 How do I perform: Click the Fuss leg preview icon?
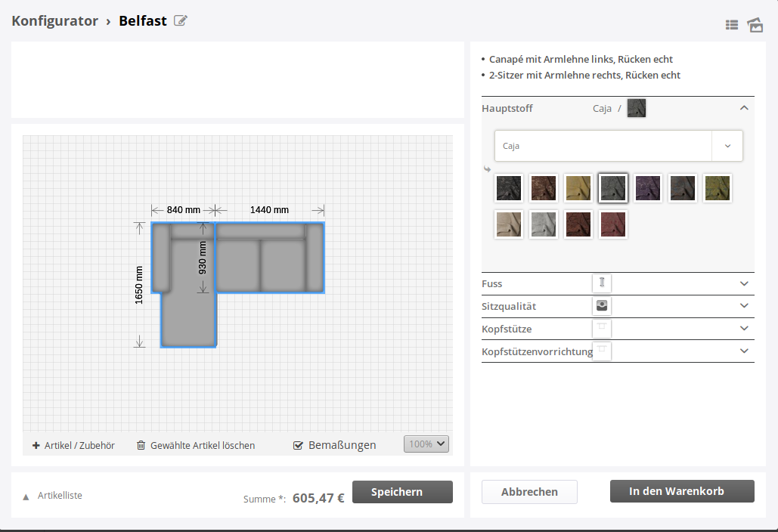point(602,283)
